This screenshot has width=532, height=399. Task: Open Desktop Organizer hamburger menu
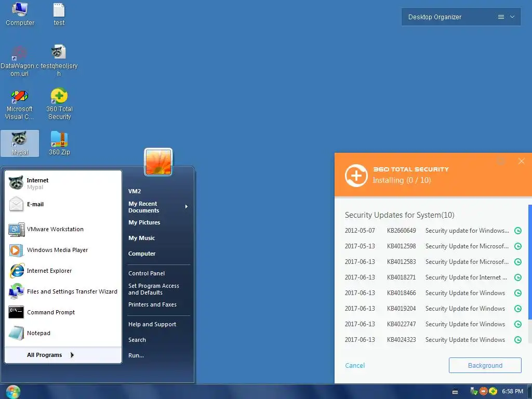click(x=501, y=17)
